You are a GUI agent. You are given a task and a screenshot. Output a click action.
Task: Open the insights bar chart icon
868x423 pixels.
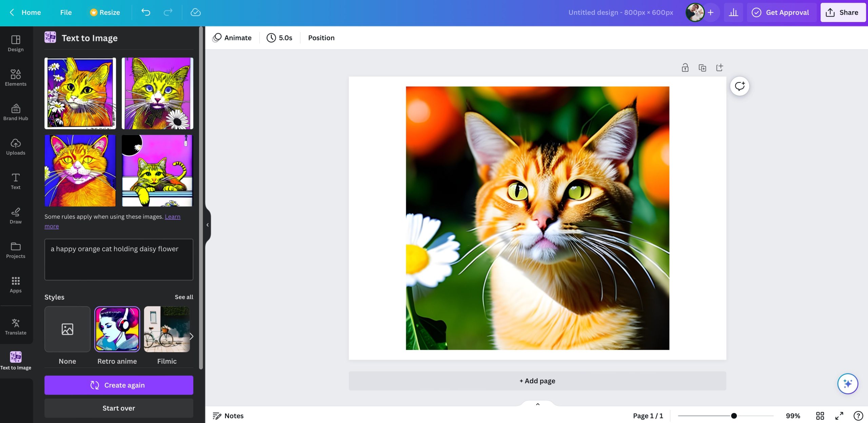tap(733, 13)
